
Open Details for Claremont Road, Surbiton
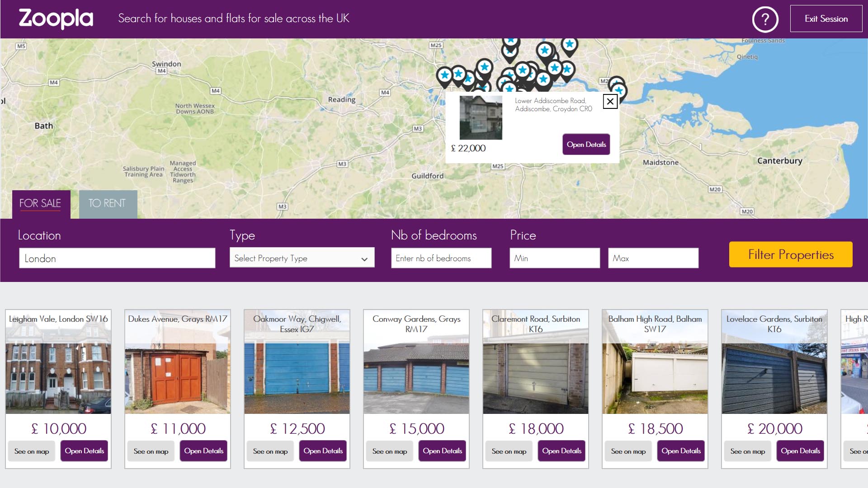(x=561, y=451)
